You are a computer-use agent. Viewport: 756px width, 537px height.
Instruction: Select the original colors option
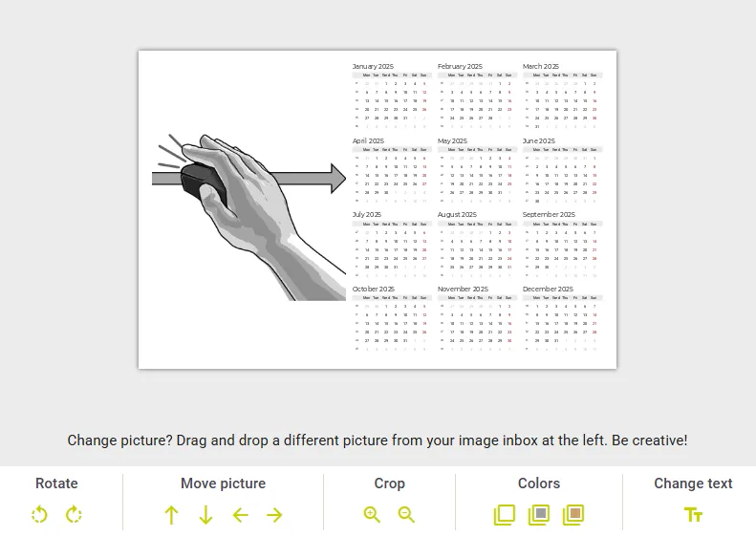[505, 514]
